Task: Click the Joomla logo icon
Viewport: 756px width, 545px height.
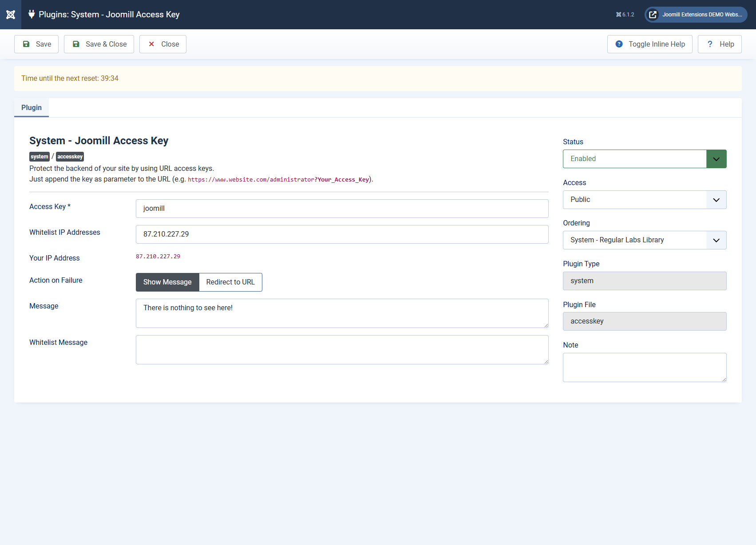Action: [11, 15]
